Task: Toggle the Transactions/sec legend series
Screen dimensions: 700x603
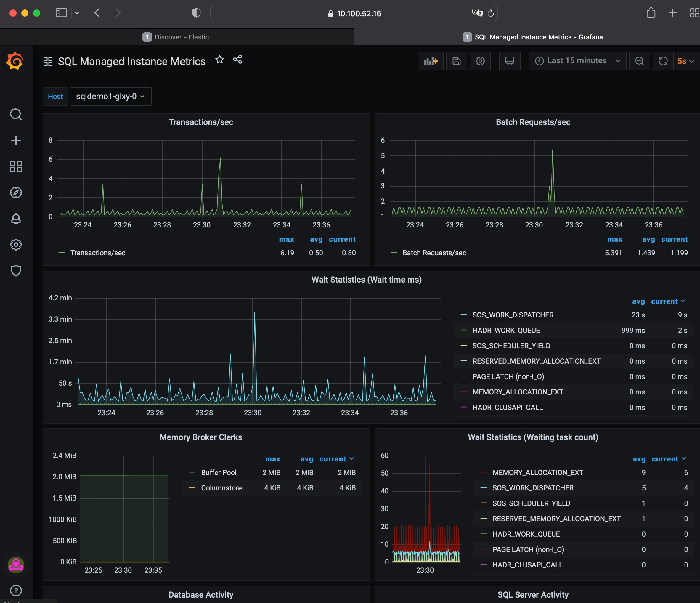Action: tap(98, 253)
